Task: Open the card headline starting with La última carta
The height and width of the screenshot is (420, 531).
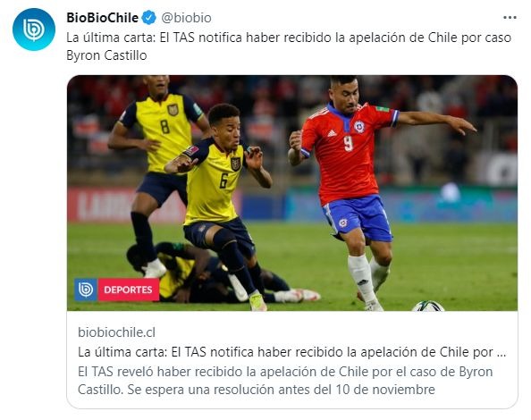Action: click(x=291, y=352)
